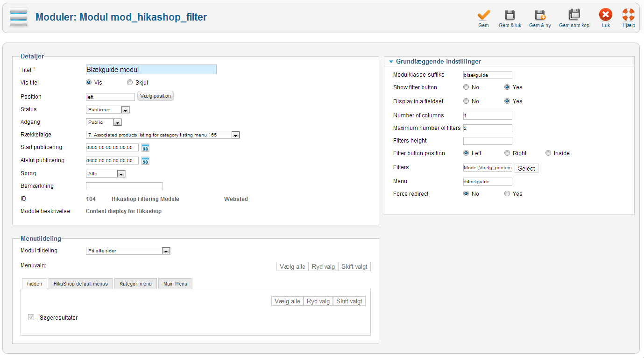This screenshot has height=358, width=644.
Task: Click the red Luk close icon
Action: pyautogui.click(x=606, y=15)
